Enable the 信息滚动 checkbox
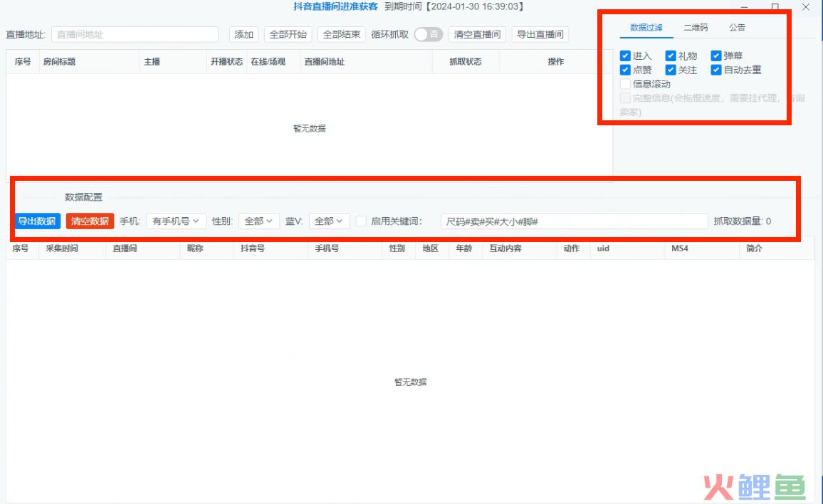823x504 pixels. pyautogui.click(x=625, y=84)
